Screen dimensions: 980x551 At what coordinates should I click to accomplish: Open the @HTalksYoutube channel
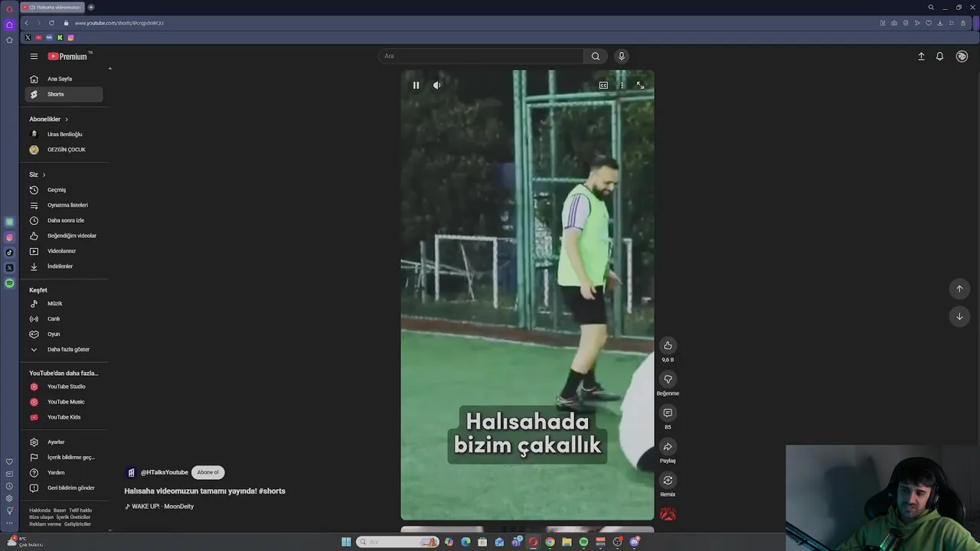click(164, 472)
